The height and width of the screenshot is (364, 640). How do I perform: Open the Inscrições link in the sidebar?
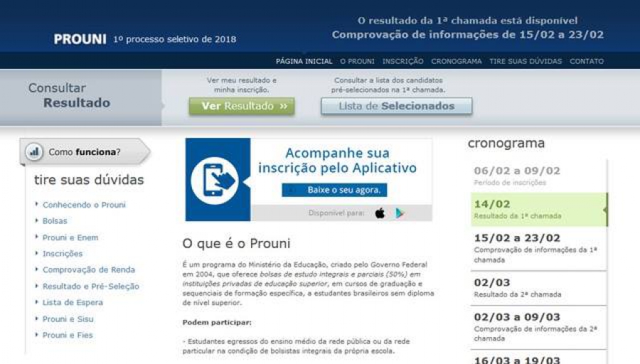[63, 254]
